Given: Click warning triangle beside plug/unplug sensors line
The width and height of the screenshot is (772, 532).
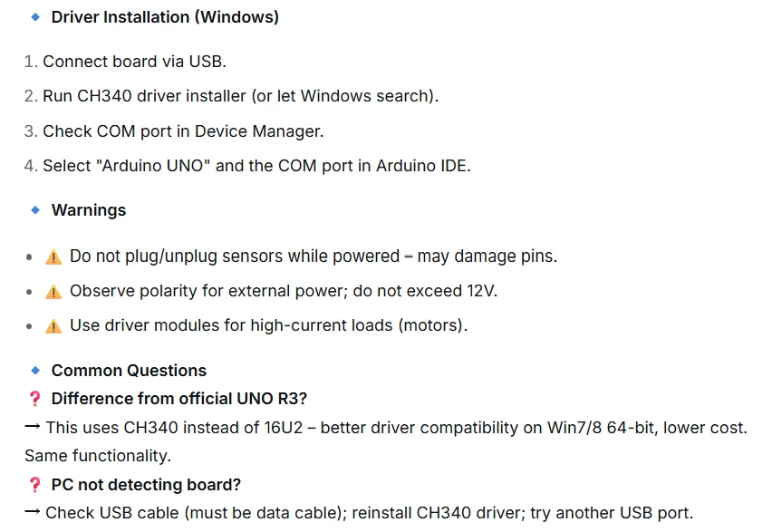Looking at the screenshot, I should (53, 256).
